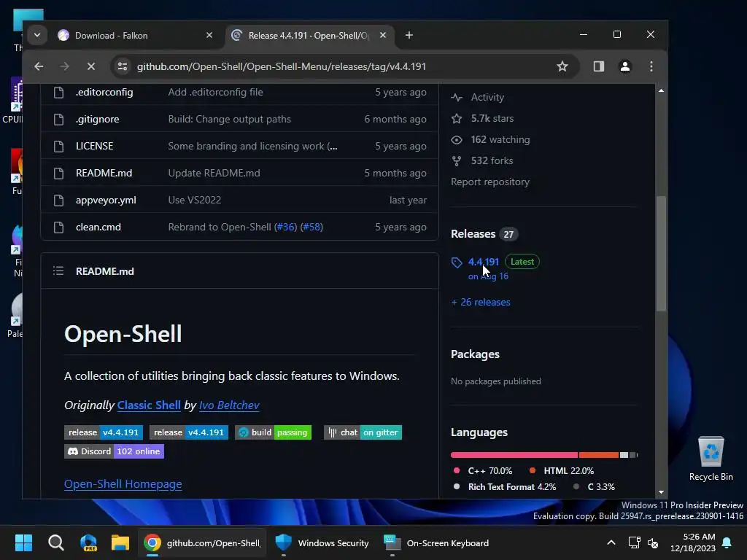The height and width of the screenshot is (560, 747).
Task: Select the README.md heading label
Action: pos(105,271)
